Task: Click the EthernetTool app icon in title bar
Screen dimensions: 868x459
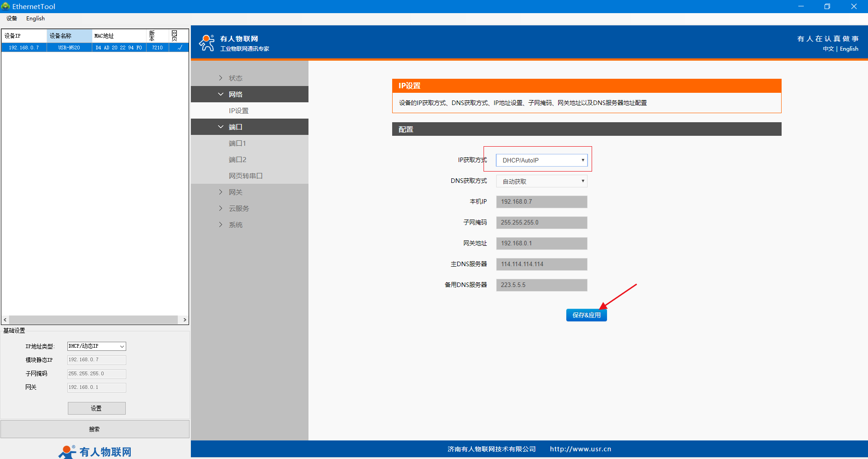Action: [5, 6]
